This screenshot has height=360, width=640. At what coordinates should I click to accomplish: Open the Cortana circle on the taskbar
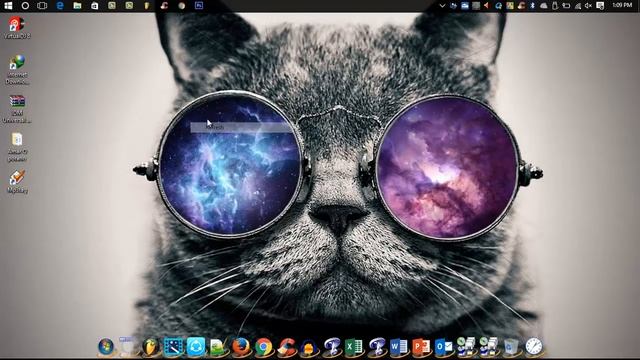pos(25,6)
